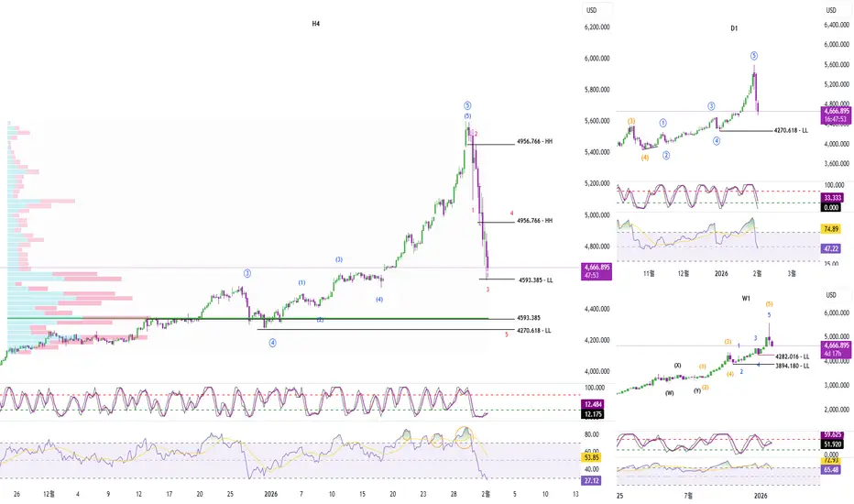Select orange (5) wave label on W1 chart

coord(769,304)
